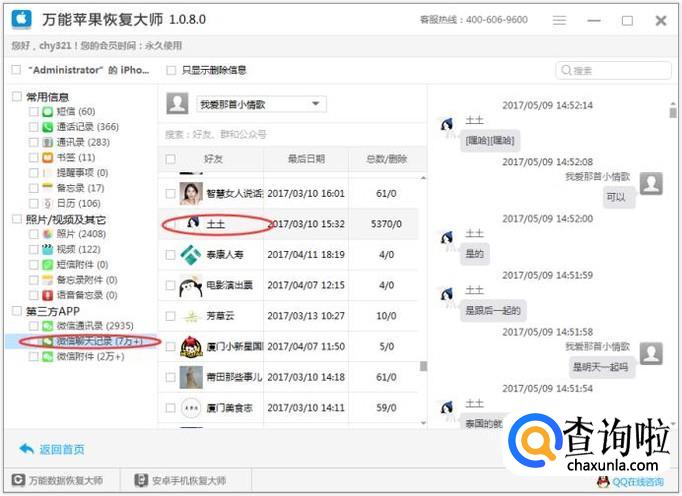
Task: Click 厦门小新星国 avatar
Action: 191,347
